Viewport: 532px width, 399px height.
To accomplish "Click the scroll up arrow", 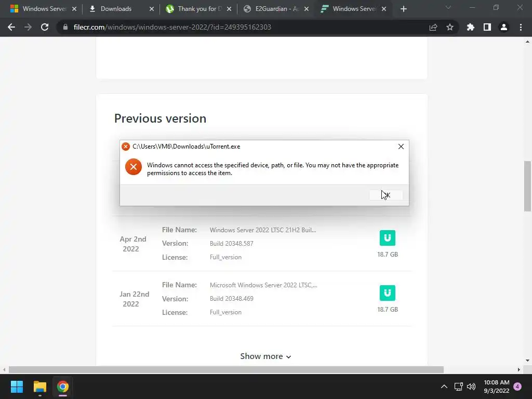I will click(x=527, y=42).
